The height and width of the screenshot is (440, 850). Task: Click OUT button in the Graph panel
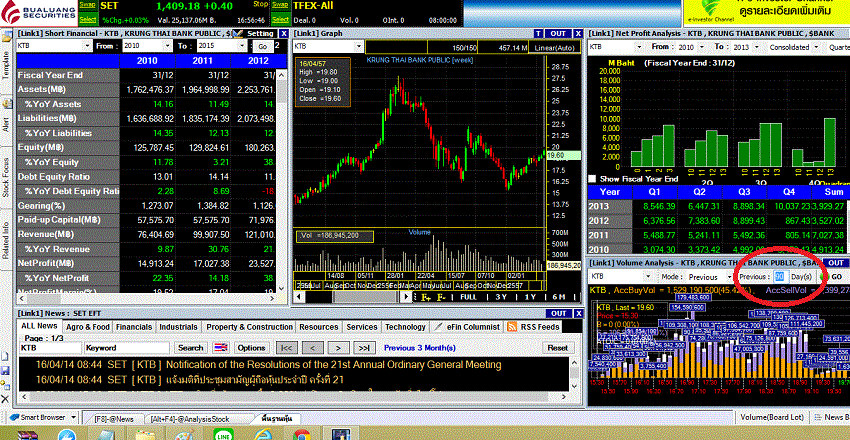pyautogui.click(x=558, y=33)
